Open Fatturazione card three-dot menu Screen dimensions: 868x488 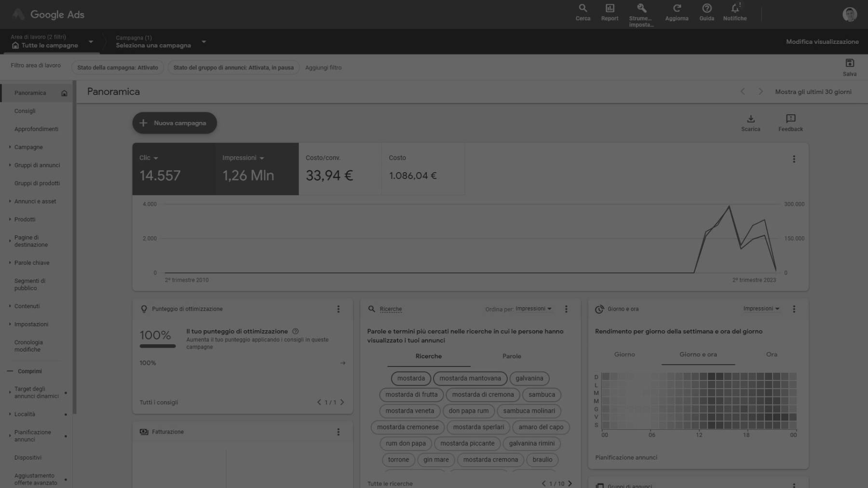point(338,432)
